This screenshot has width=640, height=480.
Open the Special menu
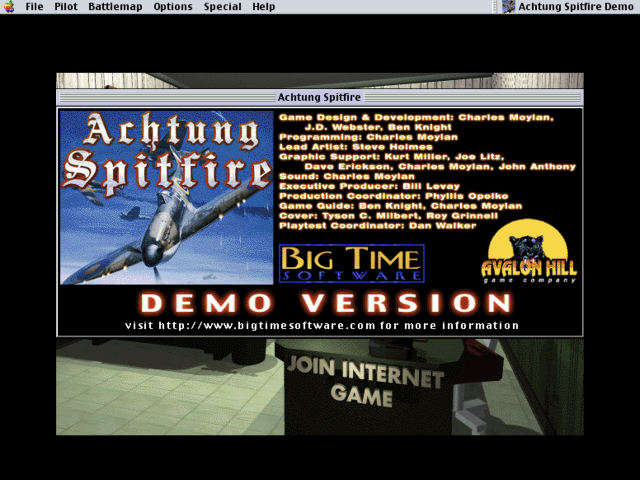tap(222, 7)
